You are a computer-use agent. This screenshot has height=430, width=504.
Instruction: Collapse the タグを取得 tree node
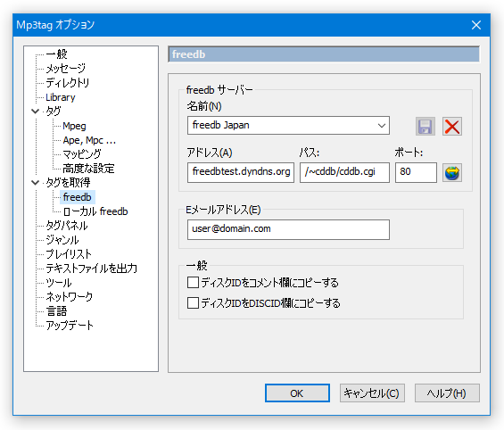pos(35,183)
